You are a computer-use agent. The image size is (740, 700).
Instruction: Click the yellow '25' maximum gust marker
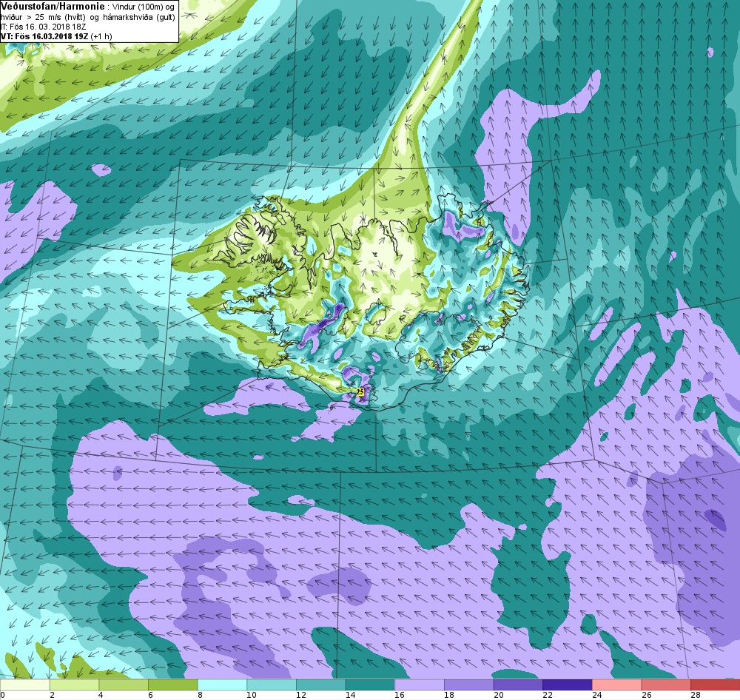tap(360, 391)
